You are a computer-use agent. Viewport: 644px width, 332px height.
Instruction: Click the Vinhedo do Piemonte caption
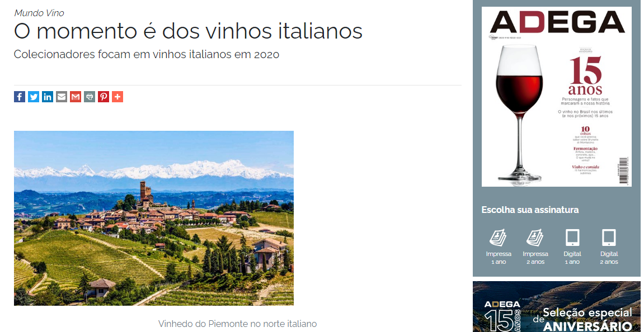(237, 324)
